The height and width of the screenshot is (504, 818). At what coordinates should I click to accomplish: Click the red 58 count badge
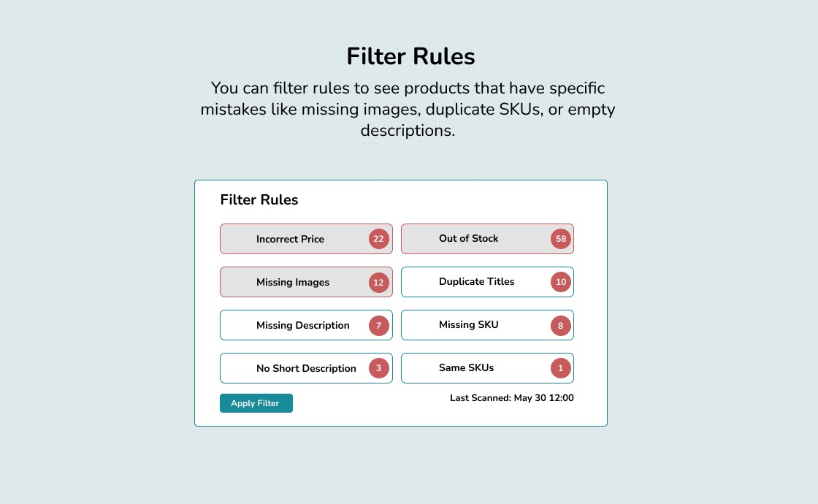(561, 239)
